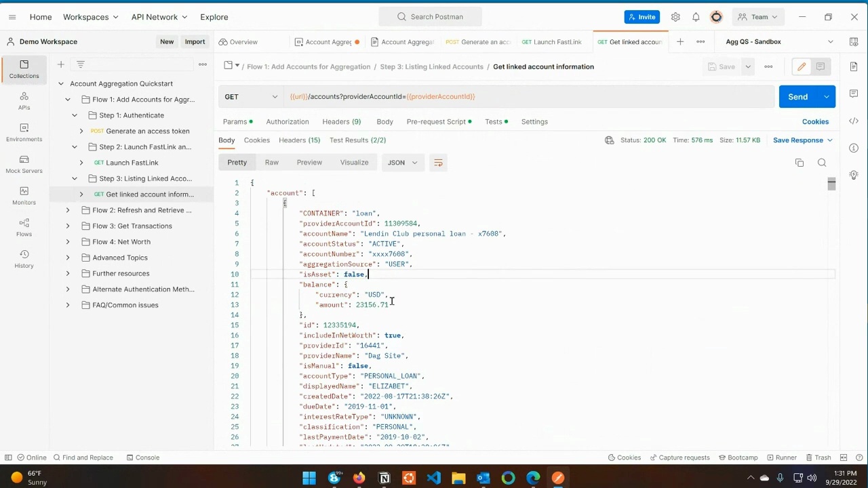Toggle word wrap in response viewer

tap(438, 163)
